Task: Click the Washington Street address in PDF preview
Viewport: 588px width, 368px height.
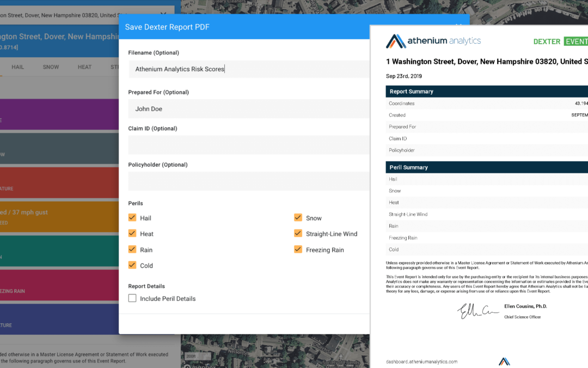Action: (487, 62)
